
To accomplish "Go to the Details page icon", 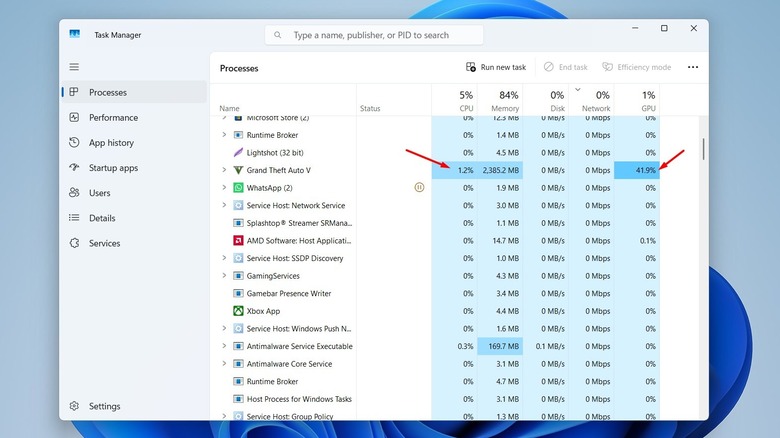I will pos(75,218).
